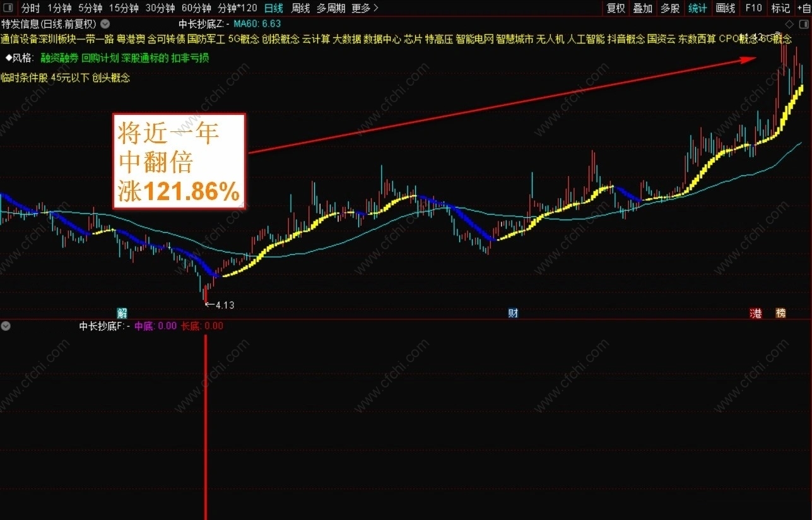
Task: Open the 特高压 concept tag
Action: pyautogui.click(x=439, y=39)
